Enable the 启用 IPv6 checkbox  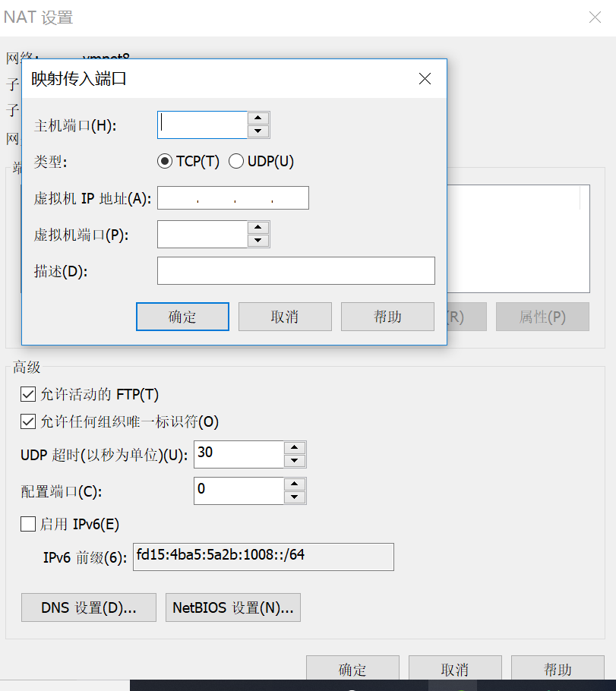[x=28, y=524]
